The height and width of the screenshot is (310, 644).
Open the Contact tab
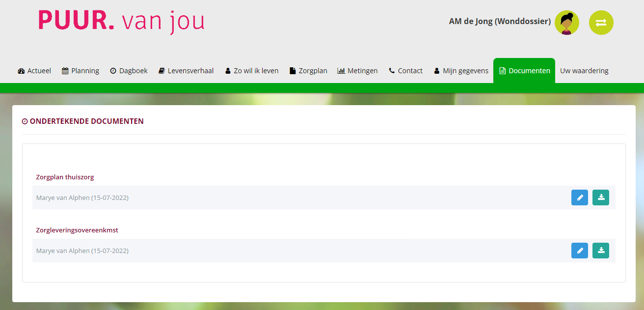coord(405,71)
